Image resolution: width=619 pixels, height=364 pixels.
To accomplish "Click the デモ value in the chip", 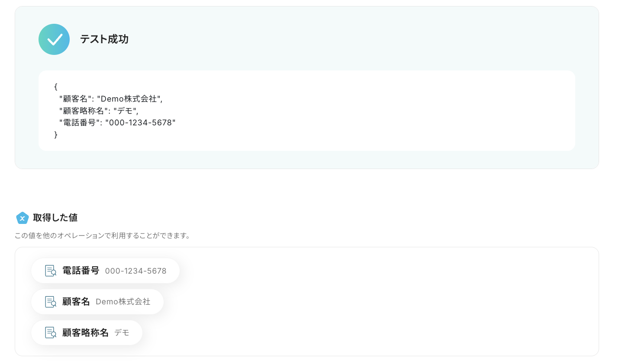I will point(122,333).
